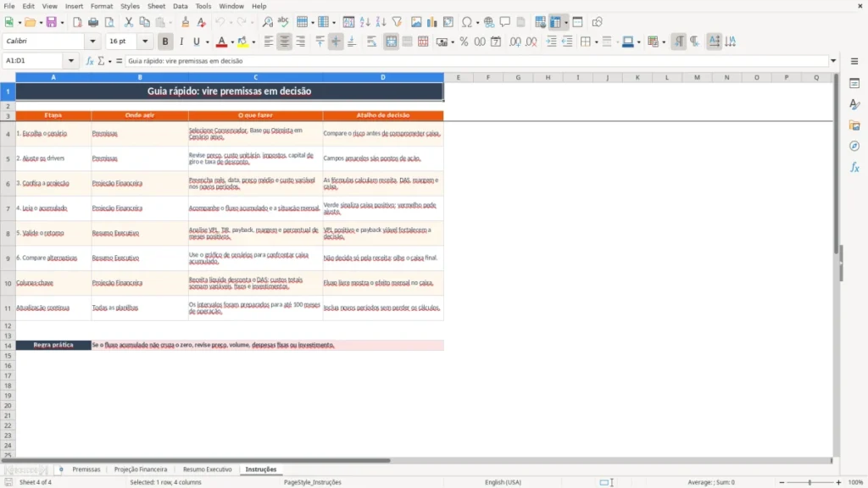Click the Merge and Center Cells icon
This screenshot has width=868, height=488.
(391, 42)
